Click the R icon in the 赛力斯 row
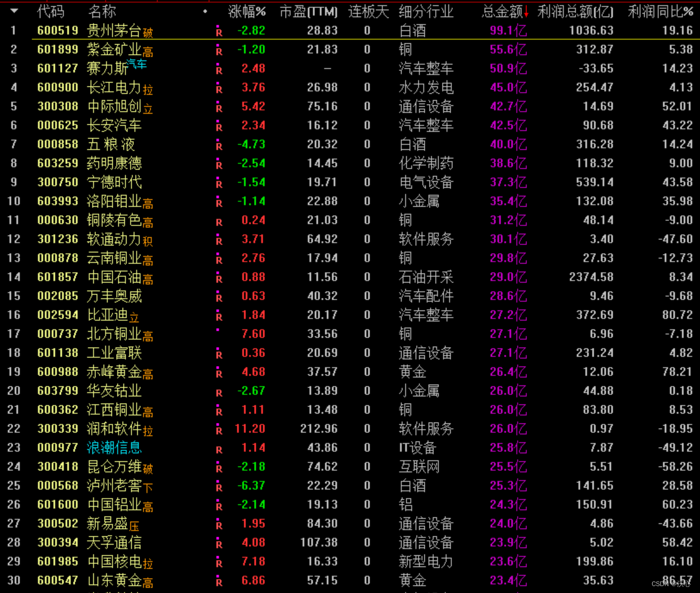The height and width of the screenshot is (593, 700). tap(219, 70)
